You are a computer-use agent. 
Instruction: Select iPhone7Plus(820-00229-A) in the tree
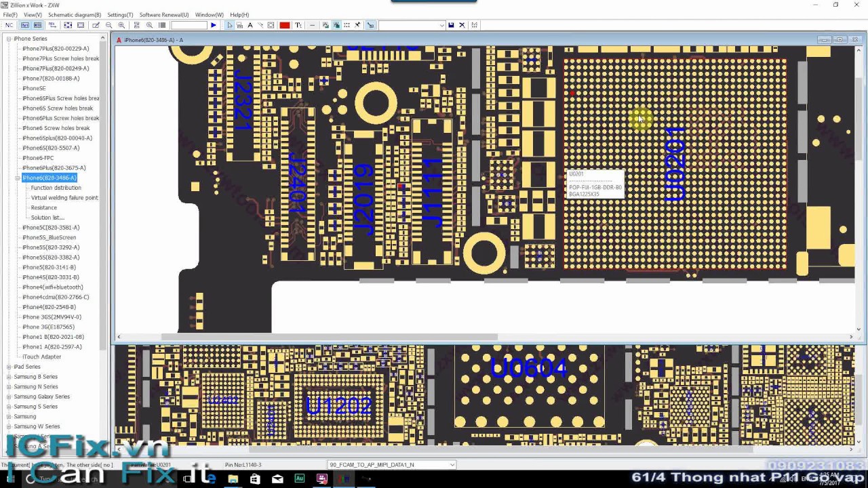[56, 49]
